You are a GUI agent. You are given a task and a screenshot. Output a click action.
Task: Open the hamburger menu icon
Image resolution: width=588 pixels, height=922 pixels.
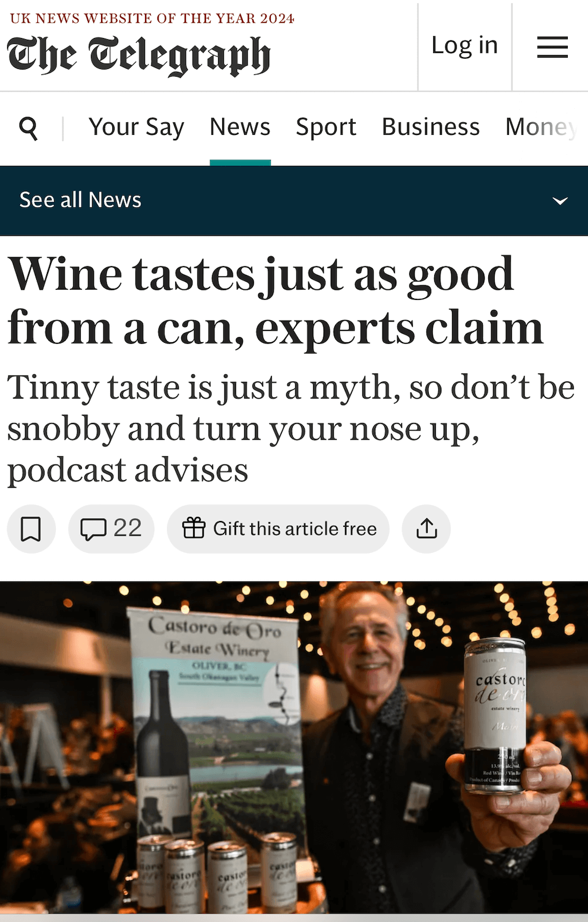click(552, 47)
